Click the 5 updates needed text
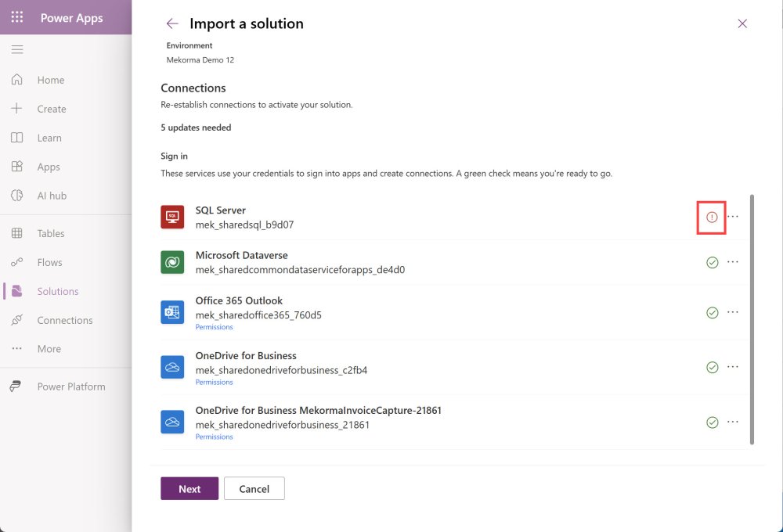783x532 pixels. (196, 128)
